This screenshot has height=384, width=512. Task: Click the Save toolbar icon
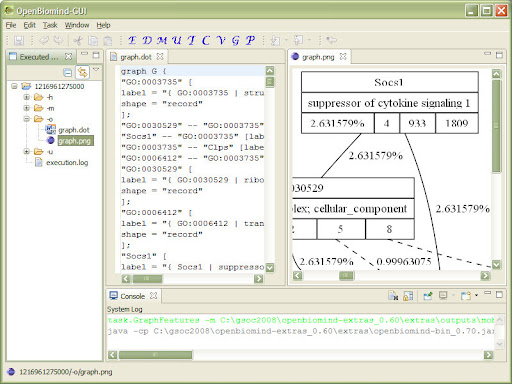19,41
